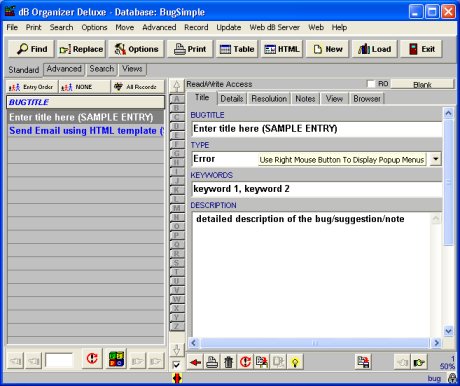
Task: Click the colorful four-square grid icon
Action: point(117,359)
